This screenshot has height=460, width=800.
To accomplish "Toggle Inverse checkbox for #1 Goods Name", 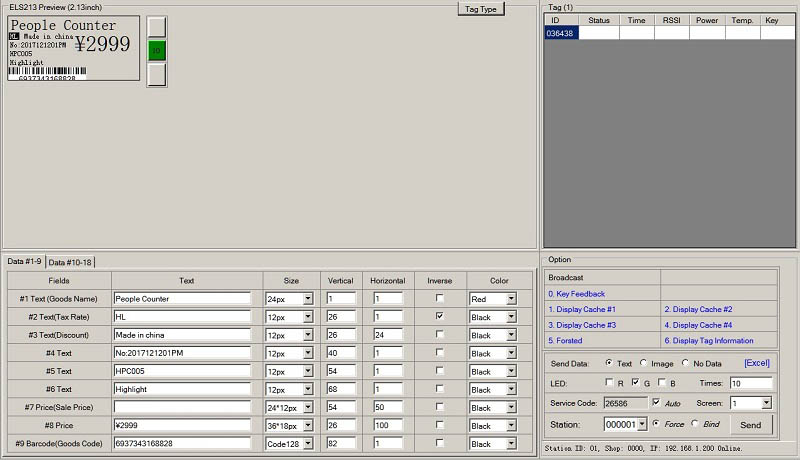I will coord(439,298).
